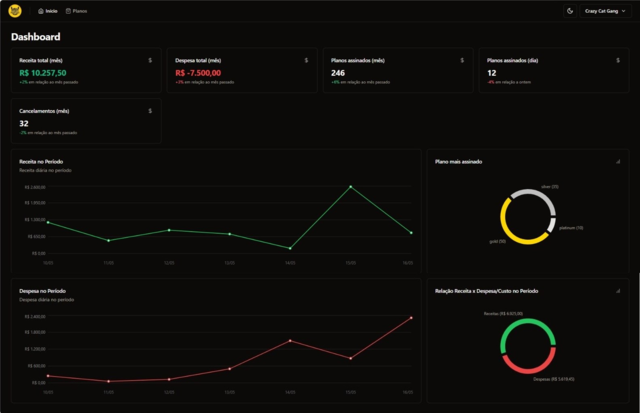
Task: Click the 10/05 point on Receita chart
Action: pos(48,222)
